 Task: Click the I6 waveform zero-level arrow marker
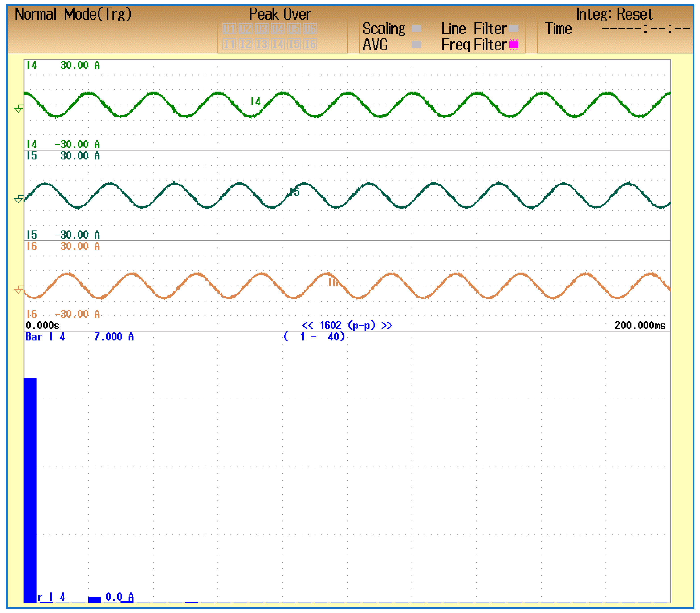coord(19,290)
